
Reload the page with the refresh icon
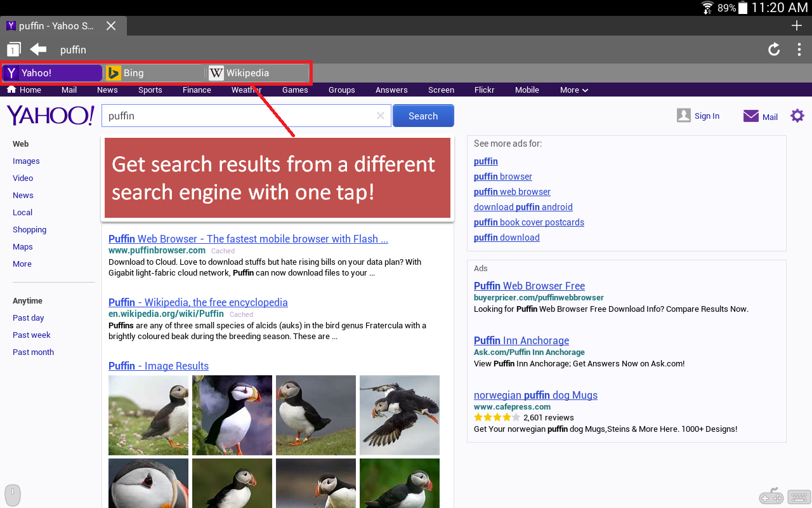pos(774,49)
